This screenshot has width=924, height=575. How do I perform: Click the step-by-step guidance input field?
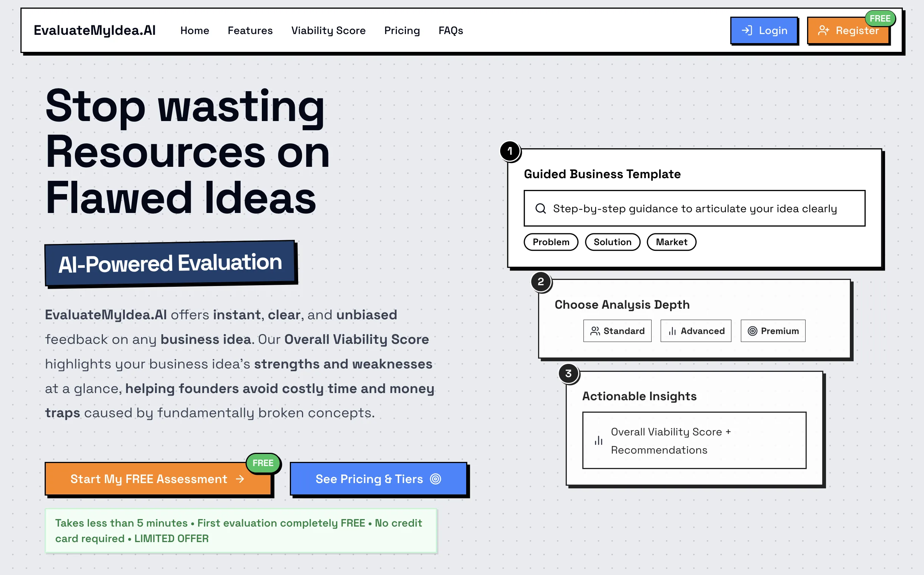694,208
